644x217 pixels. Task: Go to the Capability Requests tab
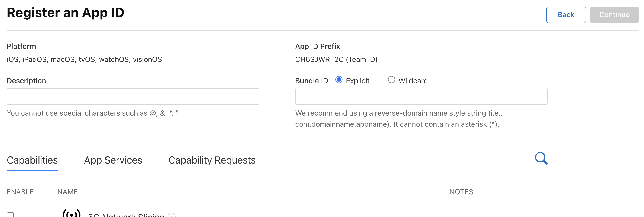click(212, 160)
